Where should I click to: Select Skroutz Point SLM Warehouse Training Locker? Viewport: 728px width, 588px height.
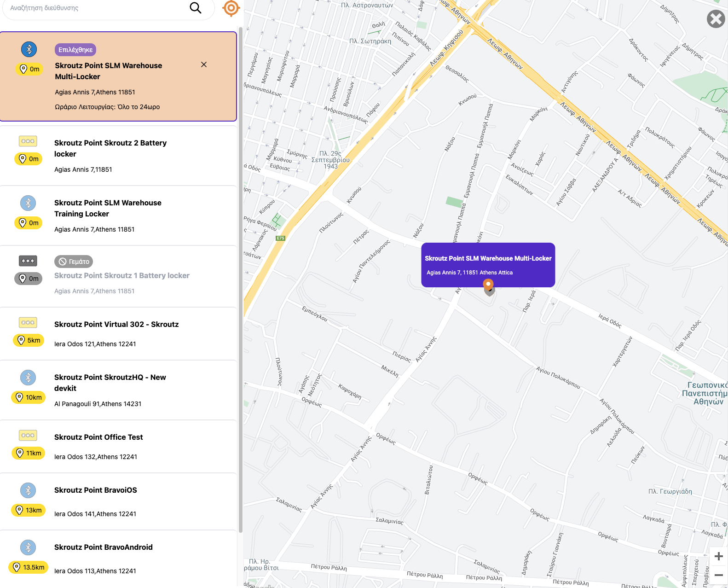click(118, 215)
